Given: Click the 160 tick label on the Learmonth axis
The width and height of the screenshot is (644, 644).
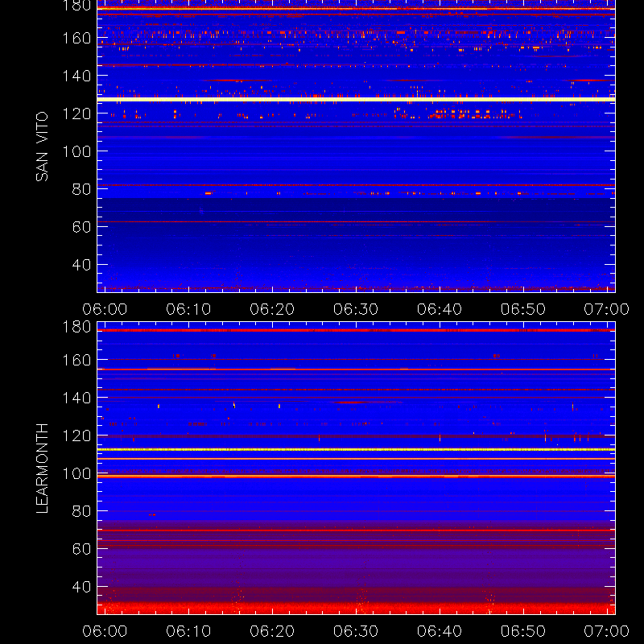Looking at the screenshot, I should pyautogui.click(x=76, y=360).
